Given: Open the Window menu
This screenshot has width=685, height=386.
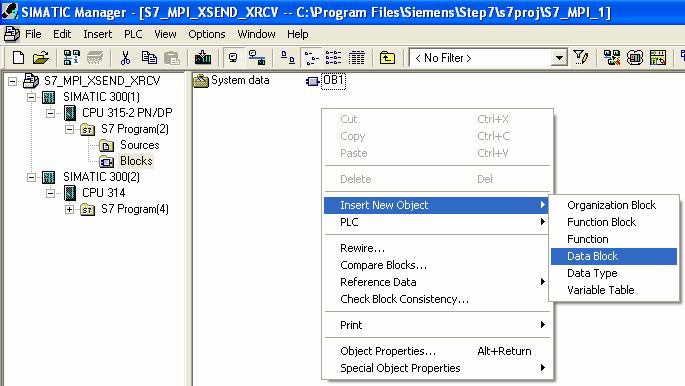Looking at the screenshot, I should click(x=256, y=34).
